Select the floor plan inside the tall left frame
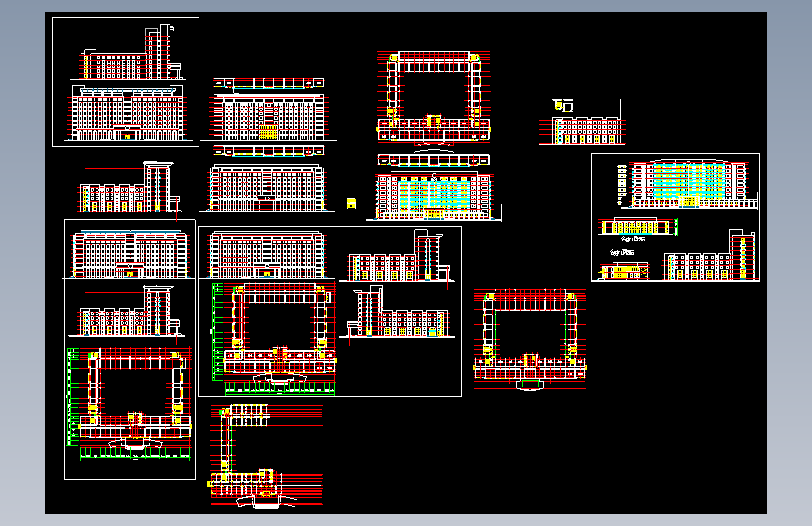The height and width of the screenshot is (526, 812). pos(129,404)
